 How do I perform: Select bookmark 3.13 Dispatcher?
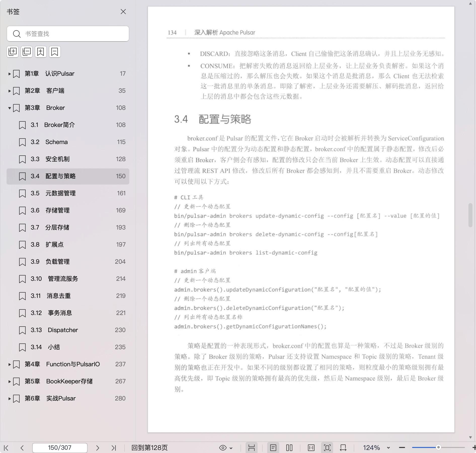(x=63, y=330)
